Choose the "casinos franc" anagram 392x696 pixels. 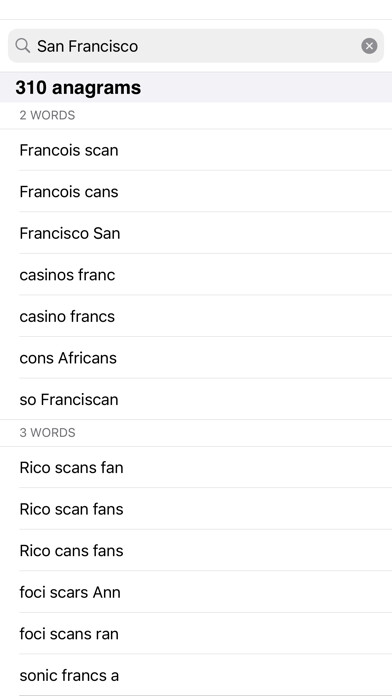196,275
